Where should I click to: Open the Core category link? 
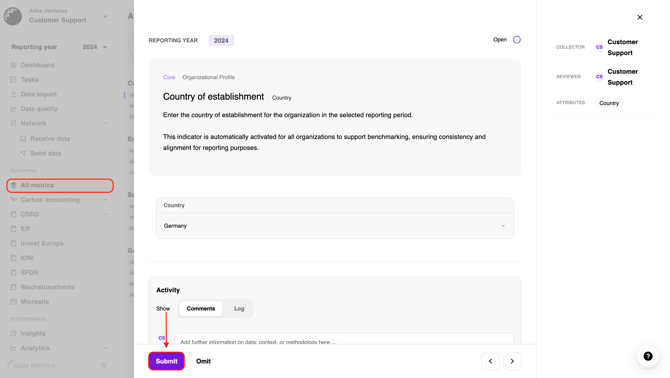[x=169, y=77]
